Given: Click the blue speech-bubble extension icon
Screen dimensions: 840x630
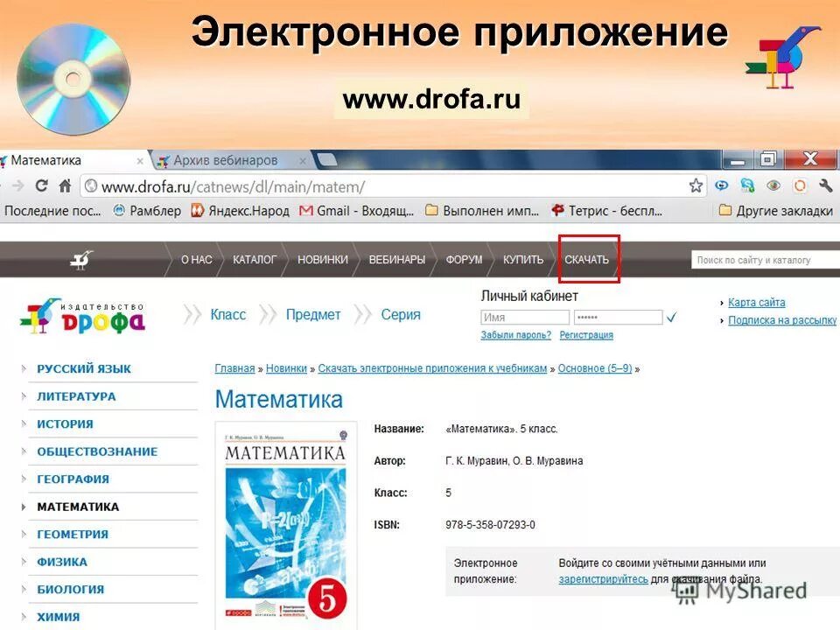Looking at the screenshot, I should pyautogui.click(x=720, y=185).
